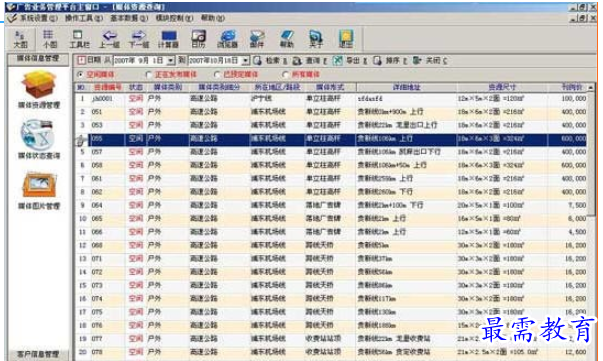The width and height of the screenshot is (603, 361).
Task: Select resource number 053 cell
Action: [x=108, y=125]
